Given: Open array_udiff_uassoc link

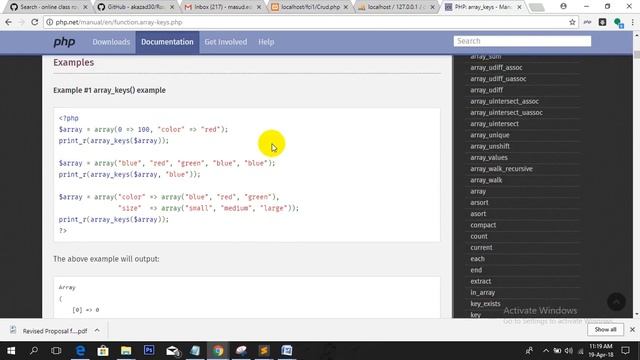Looking at the screenshot, I should click(x=498, y=79).
